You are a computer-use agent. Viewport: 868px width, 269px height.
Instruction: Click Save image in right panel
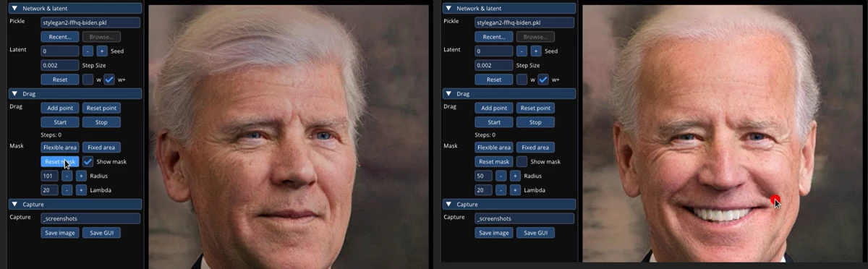494,233
